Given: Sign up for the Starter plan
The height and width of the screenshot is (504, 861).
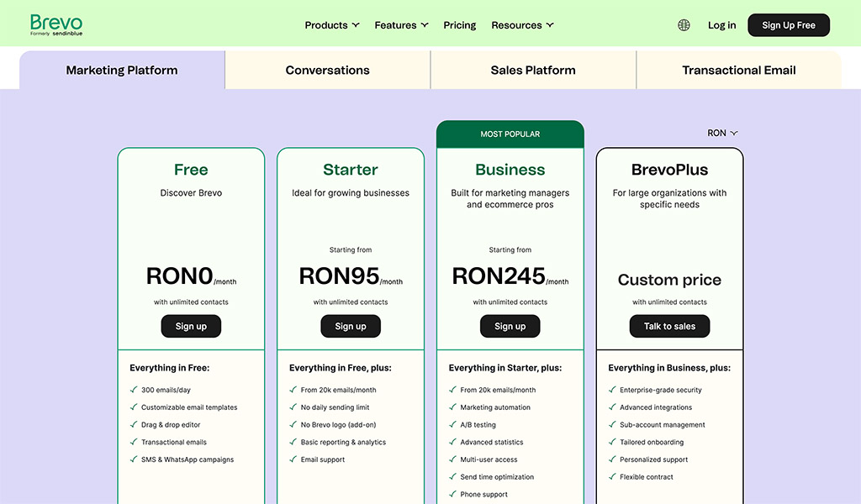Looking at the screenshot, I should [351, 326].
